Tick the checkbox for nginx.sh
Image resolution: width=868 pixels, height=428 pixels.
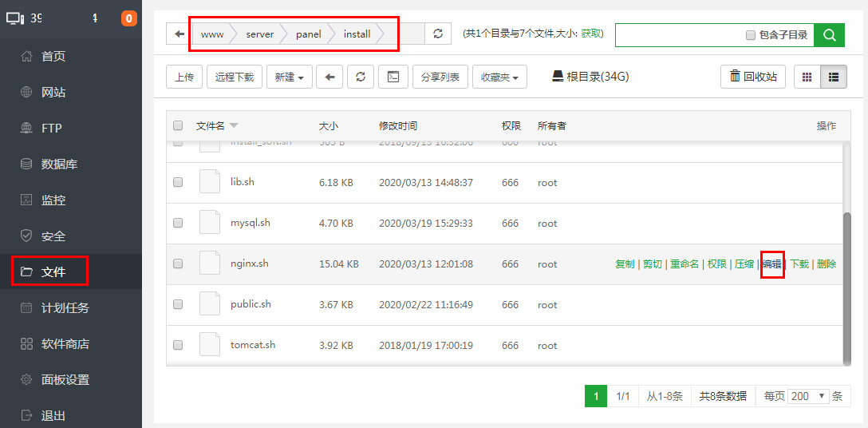178,264
